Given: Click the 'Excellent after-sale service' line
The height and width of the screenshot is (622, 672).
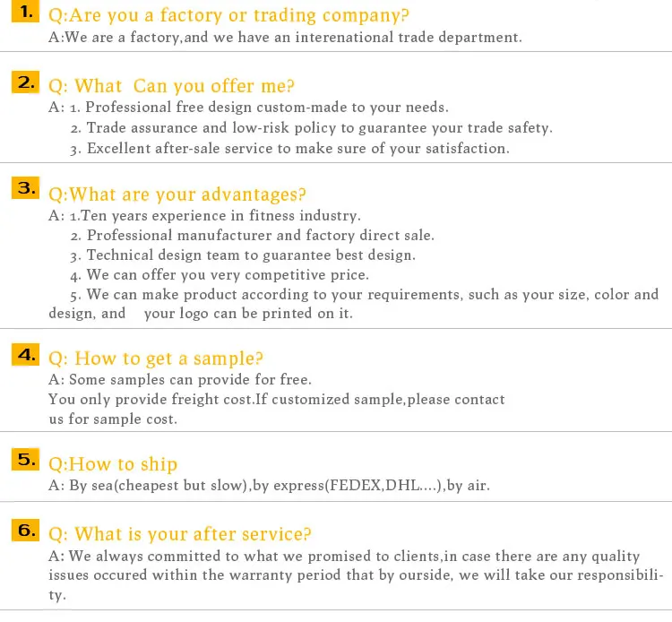Looking at the screenshot, I should [289, 149].
